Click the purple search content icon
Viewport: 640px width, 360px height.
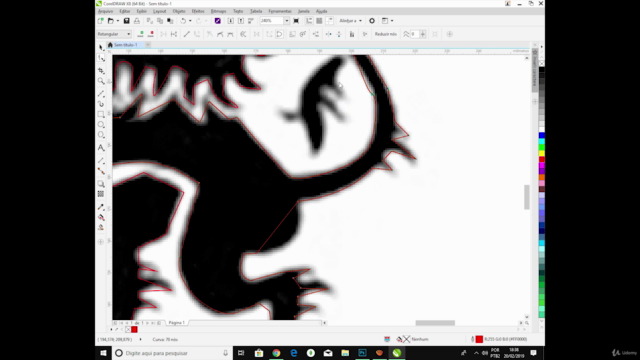[218, 21]
